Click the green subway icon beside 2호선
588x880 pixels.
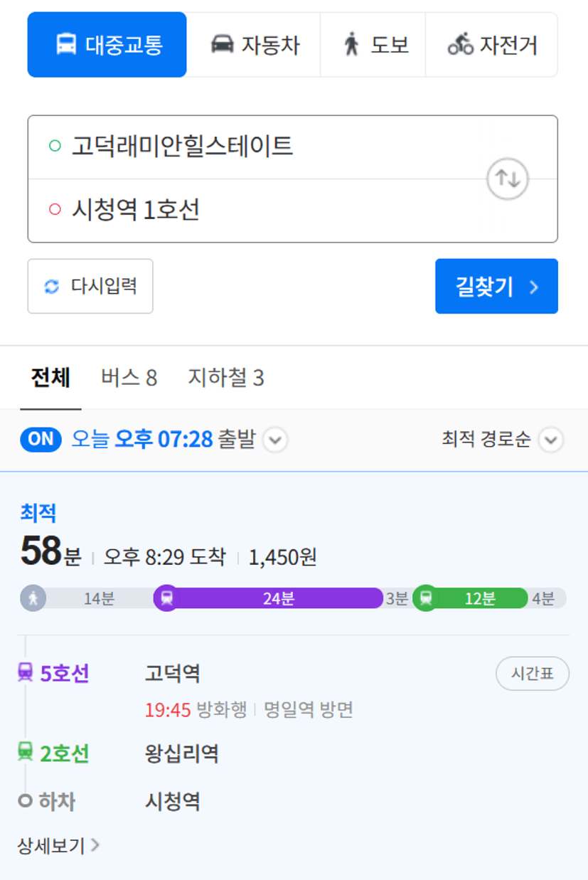pyautogui.click(x=26, y=752)
